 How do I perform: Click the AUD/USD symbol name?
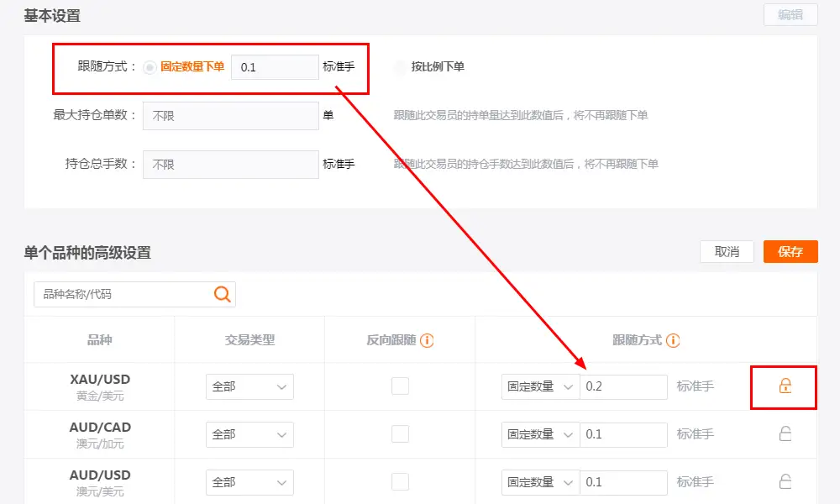point(100,475)
